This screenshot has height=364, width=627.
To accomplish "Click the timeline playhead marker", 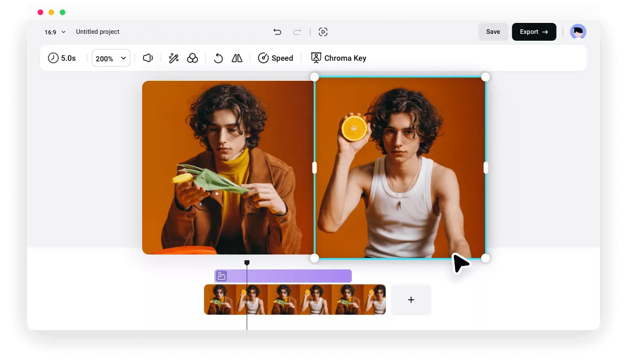I will coord(247,263).
